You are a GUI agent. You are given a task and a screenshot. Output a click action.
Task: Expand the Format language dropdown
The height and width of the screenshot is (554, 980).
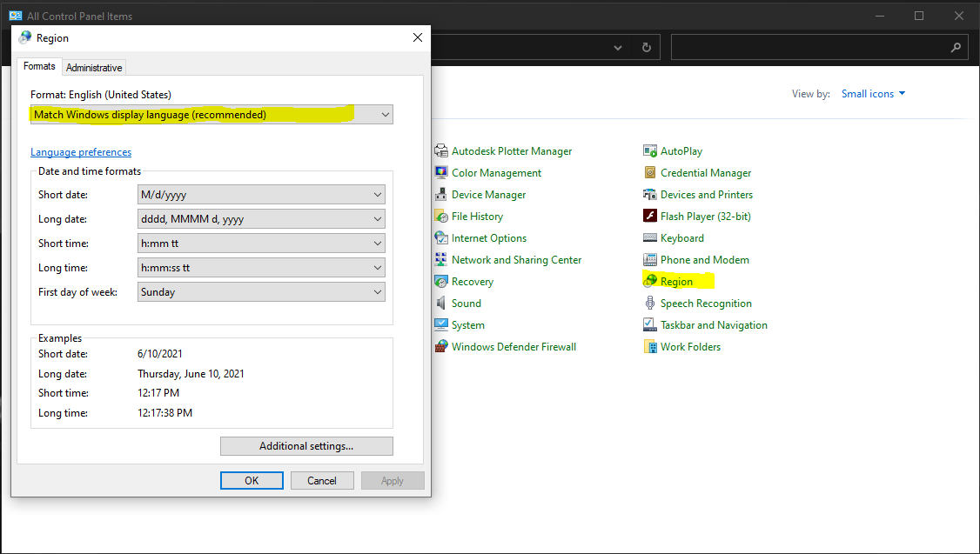tap(211, 115)
